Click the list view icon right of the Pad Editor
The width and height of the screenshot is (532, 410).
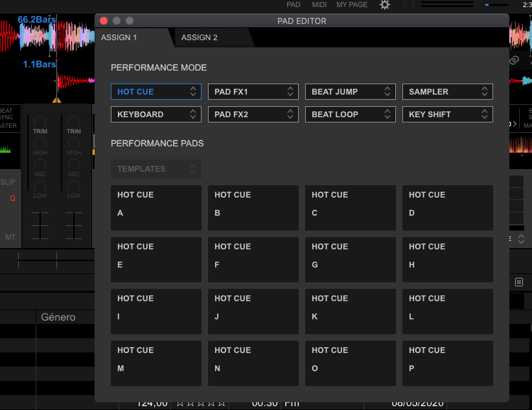click(x=519, y=282)
